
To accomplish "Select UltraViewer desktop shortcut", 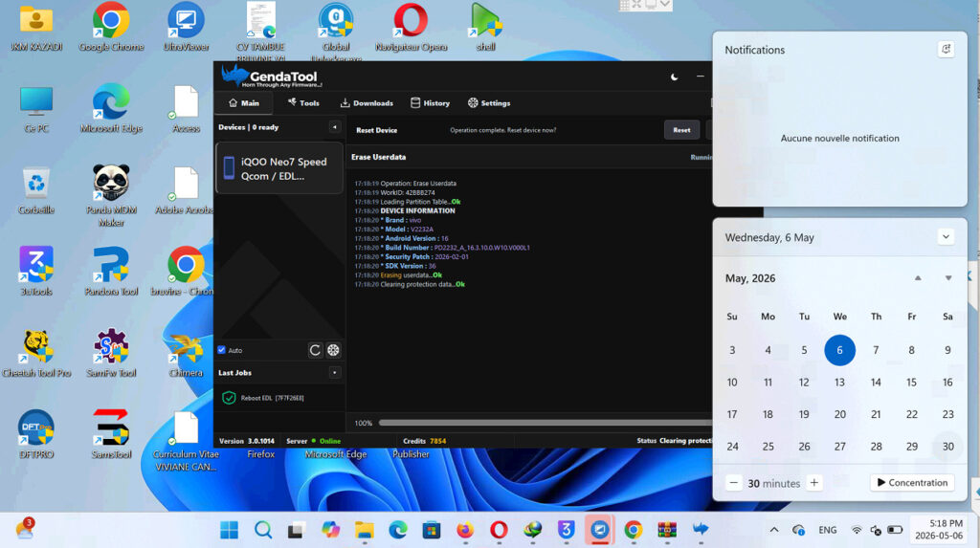I will [x=186, y=28].
